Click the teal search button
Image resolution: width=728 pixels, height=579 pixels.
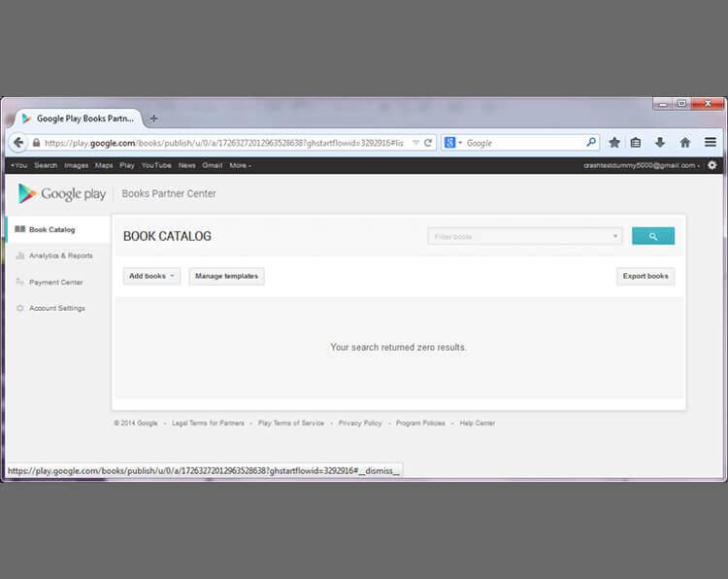click(653, 236)
